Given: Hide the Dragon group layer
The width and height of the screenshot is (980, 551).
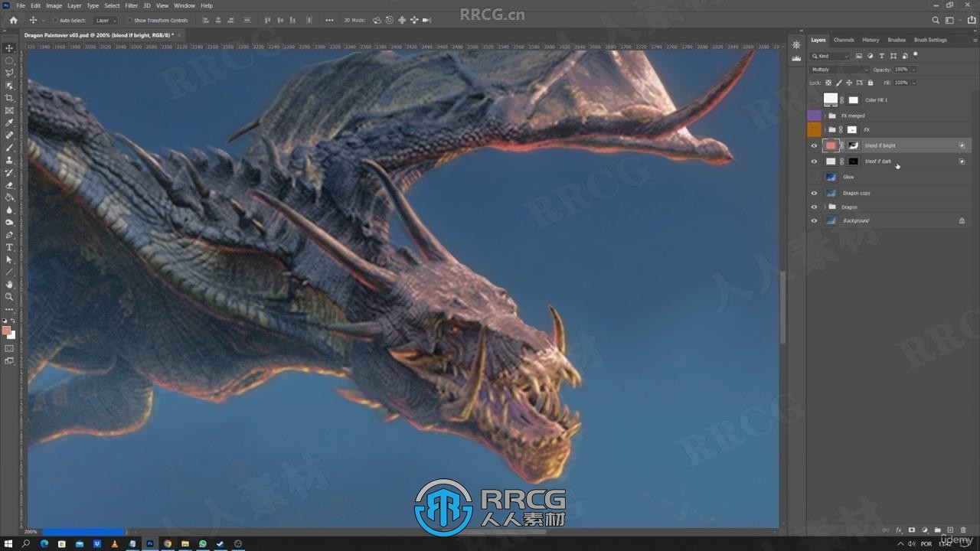Looking at the screenshot, I should tap(814, 207).
